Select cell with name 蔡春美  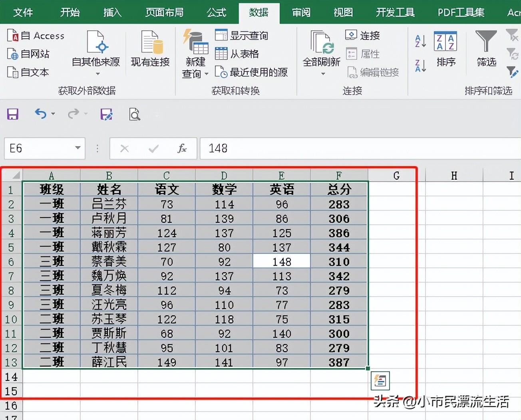[x=109, y=262]
